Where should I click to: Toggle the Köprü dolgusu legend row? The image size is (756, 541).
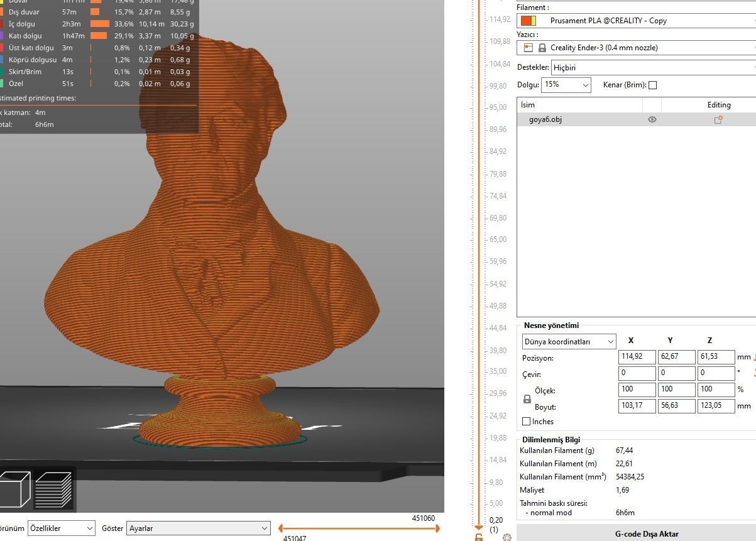(x=98, y=60)
